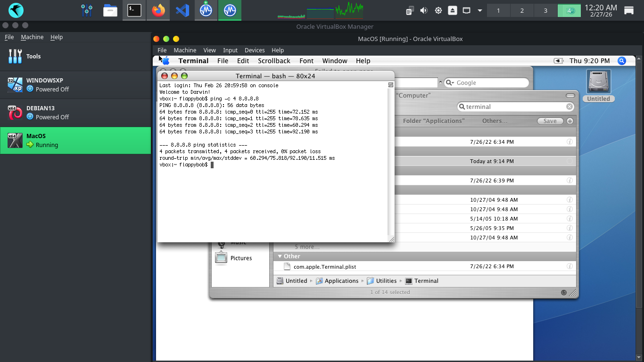Click the info icon for com.apple.Terminal.plist
Screen dimensions: 644x362
(x=570, y=267)
